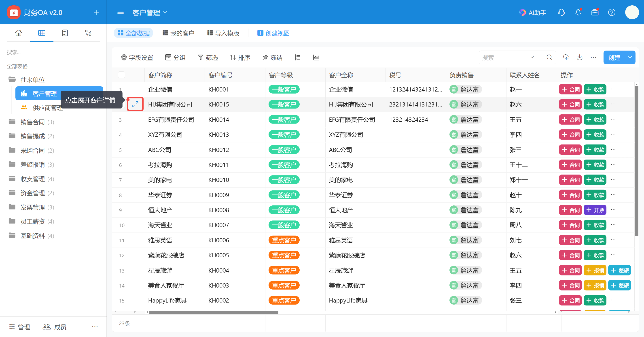Expand the 销售合同 folder
This screenshot has height=337, width=644.
[x=31, y=122]
